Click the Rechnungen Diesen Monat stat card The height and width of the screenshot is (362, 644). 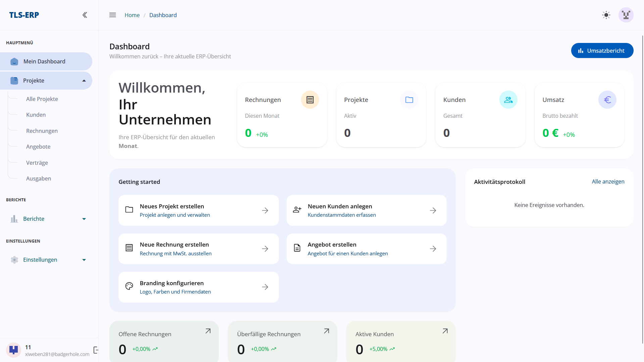[282, 115]
